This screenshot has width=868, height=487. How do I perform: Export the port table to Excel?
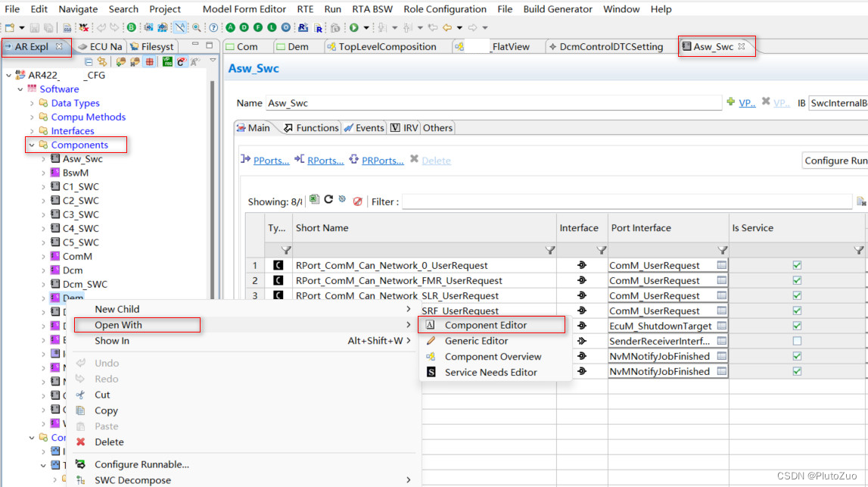click(x=314, y=198)
